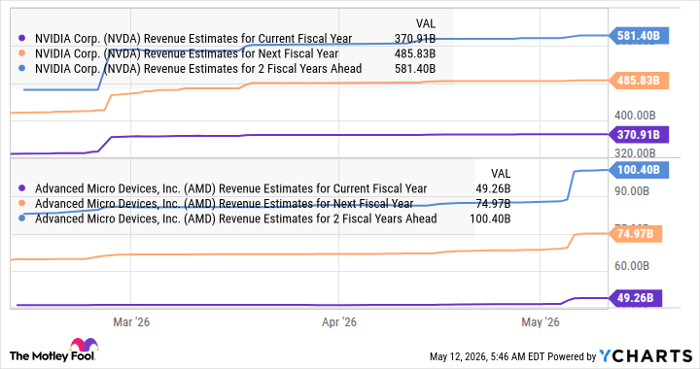Click the VAL header in NVIDIA legend
700x369 pixels.
426,24
